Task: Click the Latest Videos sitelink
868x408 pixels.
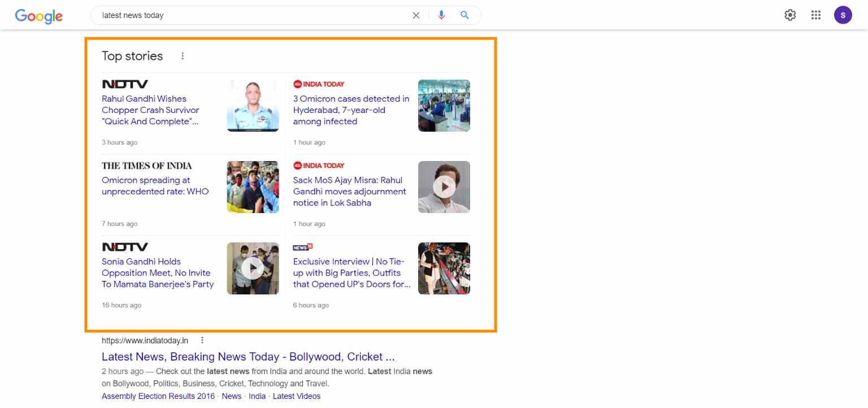Action: 297,396
